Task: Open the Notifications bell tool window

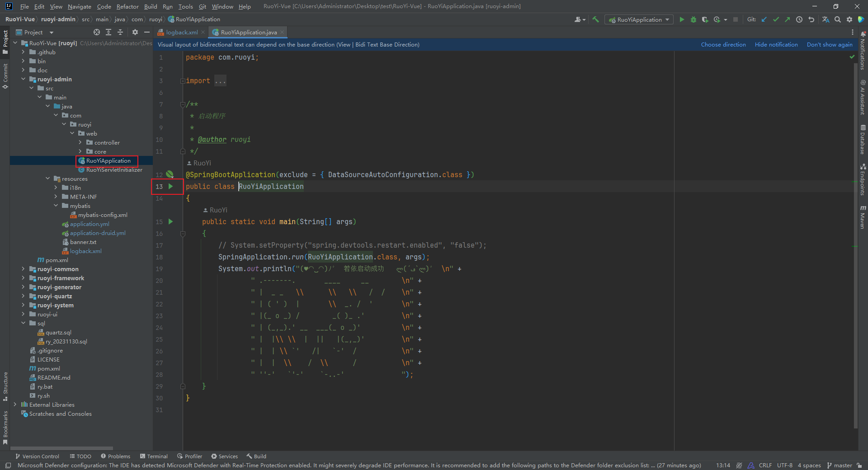Action: point(863,50)
